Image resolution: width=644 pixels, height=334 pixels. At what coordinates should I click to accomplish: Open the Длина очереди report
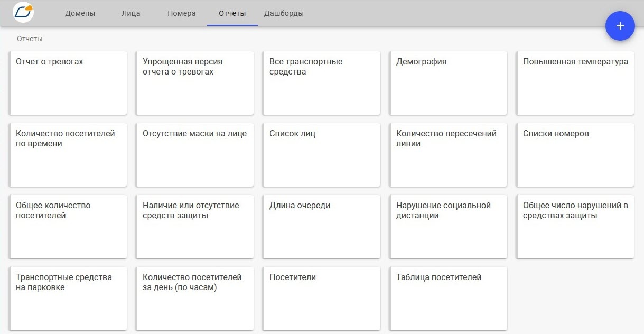(322, 227)
